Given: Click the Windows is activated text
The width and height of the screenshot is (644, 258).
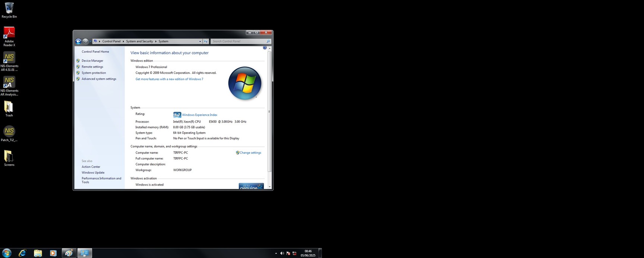Looking at the screenshot, I should 149,185.
